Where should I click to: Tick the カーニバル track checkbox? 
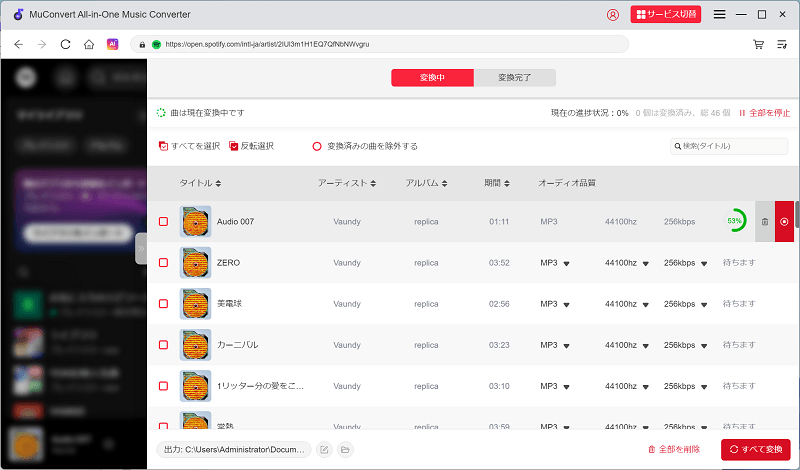[163, 345]
